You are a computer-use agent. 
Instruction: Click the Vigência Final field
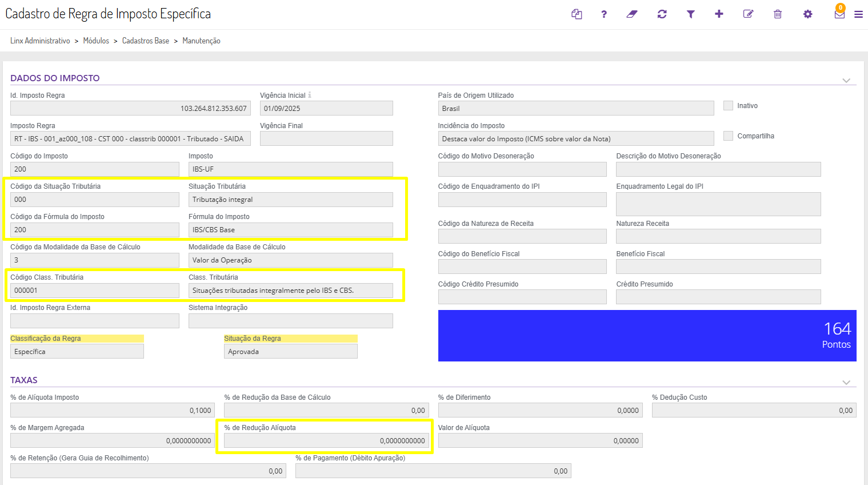click(326, 139)
